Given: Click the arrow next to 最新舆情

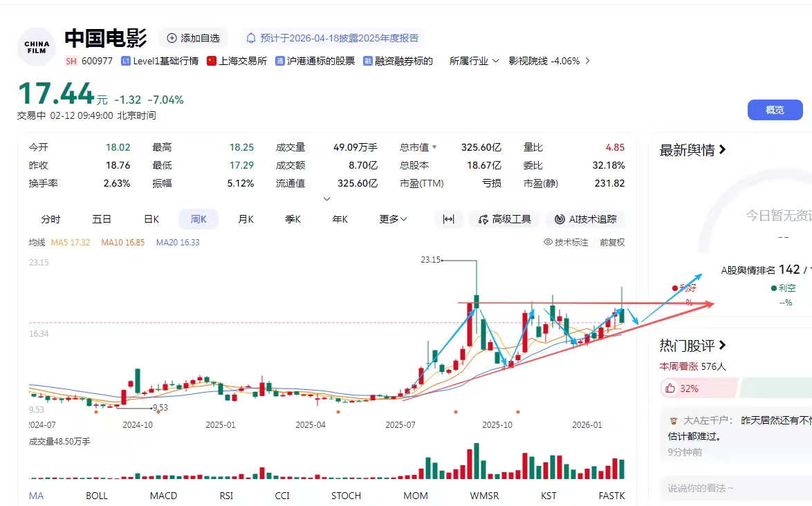Looking at the screenshot, I should click(x=722, y=149).
